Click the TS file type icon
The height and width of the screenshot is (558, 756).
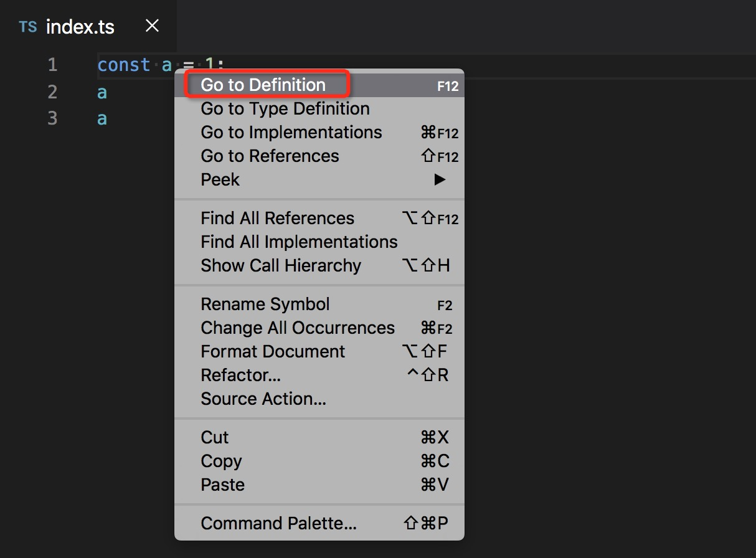pyautogui.click(x=28, y=27)
